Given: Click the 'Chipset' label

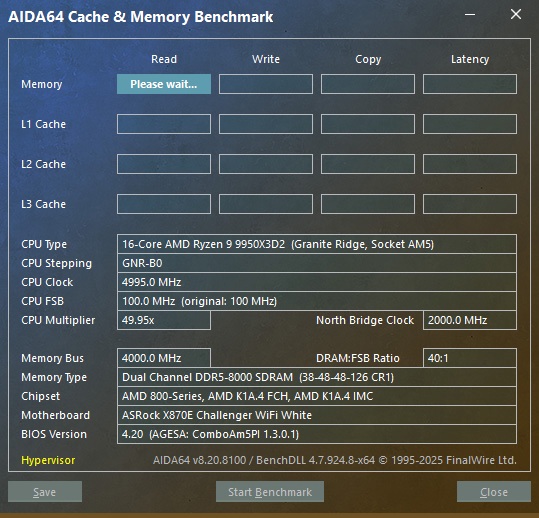Looking at the screenshot, I should point(41,396).
